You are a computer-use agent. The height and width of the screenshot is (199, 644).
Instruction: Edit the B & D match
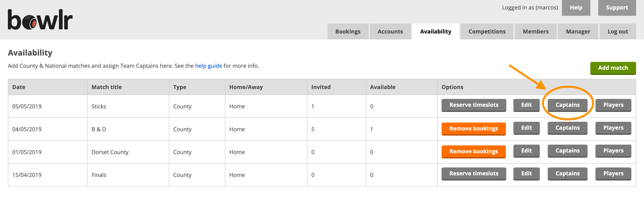526,128
